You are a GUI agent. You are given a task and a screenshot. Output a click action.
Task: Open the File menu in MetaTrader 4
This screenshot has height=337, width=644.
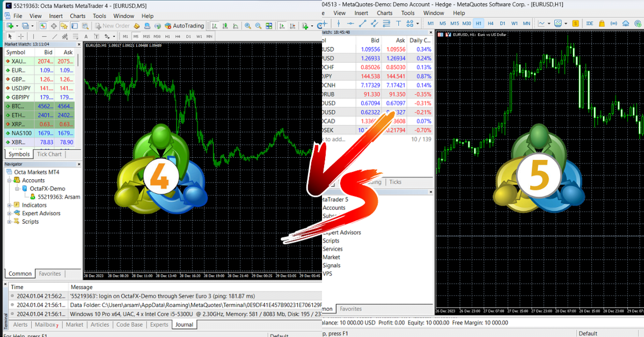18,16
